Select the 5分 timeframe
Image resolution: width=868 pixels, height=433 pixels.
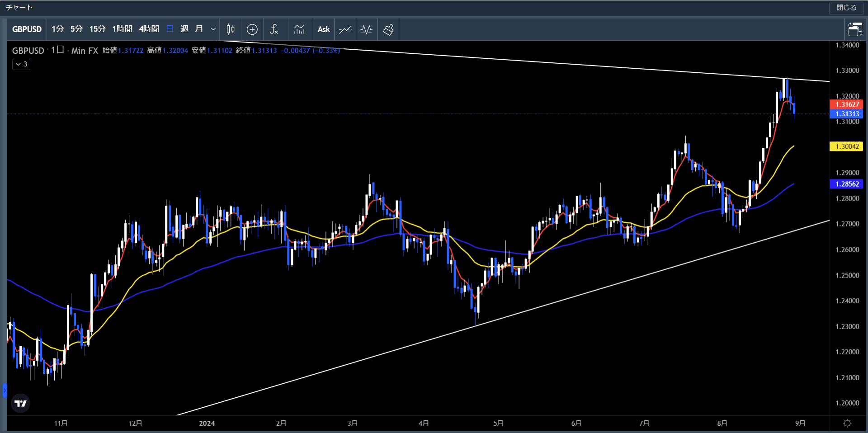76,29
